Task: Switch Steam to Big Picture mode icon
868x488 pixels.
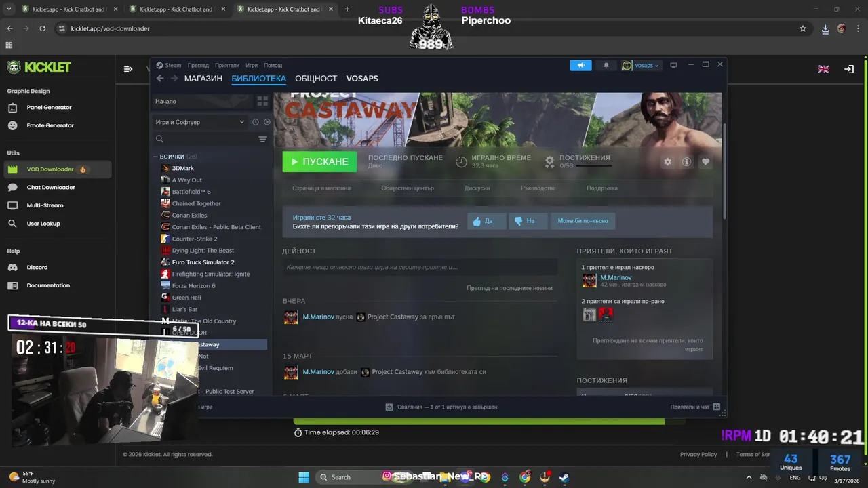Action: [x=673, y=65]
